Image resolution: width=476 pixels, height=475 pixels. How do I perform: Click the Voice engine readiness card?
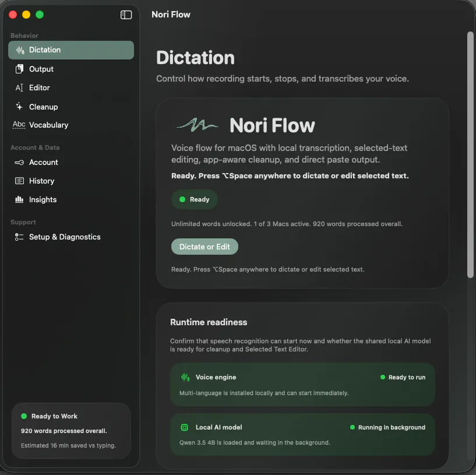pos(302,385)
